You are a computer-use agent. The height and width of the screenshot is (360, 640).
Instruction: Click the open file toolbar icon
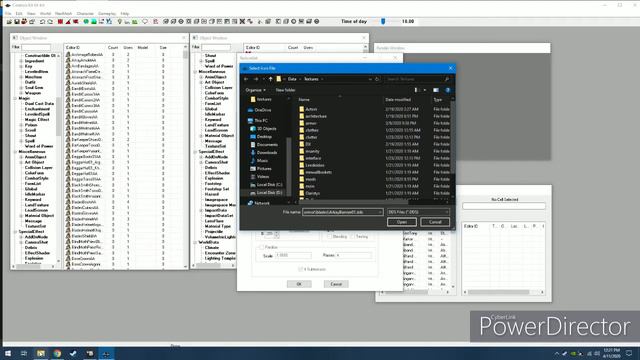click(9, 22)
